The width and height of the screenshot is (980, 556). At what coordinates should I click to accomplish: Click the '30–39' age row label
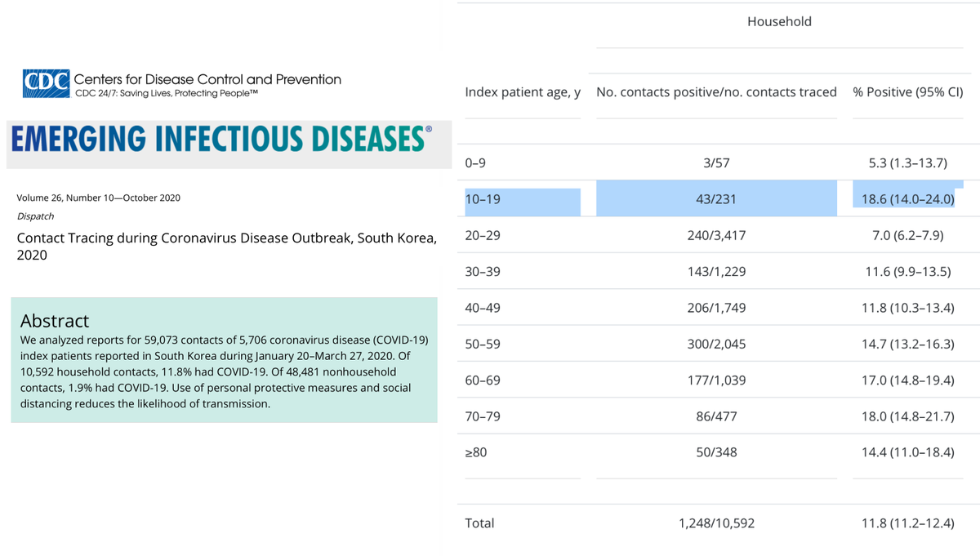[481, 271]
